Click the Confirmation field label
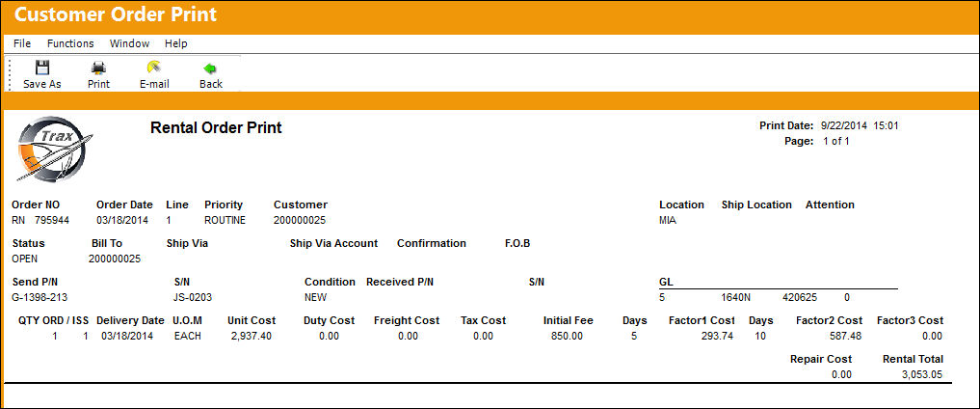The width and height of the screenshot is (980, 409). pos(432,243)
